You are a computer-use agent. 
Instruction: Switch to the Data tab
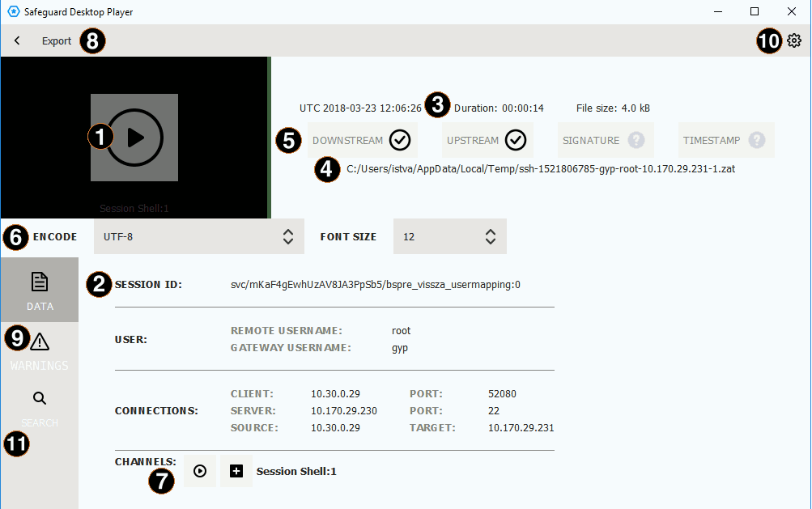click(x=39, y=290)
